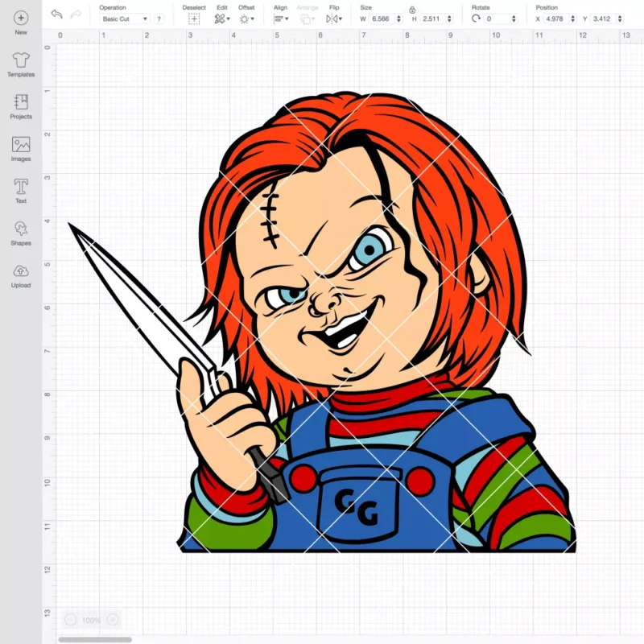Click the horizontal scrollbar thumb
Image resolution: width=644 pixels, height=644 pixels.
click(x=95, y=639)
